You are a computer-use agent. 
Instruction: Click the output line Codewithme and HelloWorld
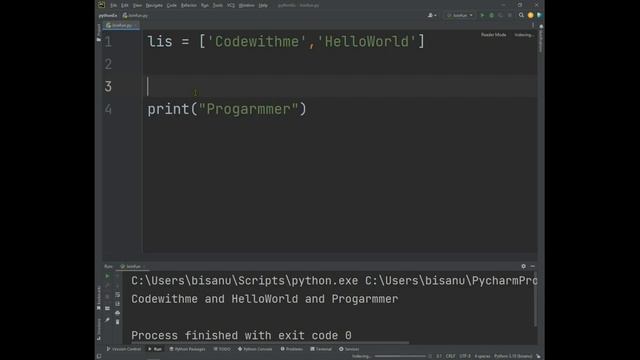point(264,299)
